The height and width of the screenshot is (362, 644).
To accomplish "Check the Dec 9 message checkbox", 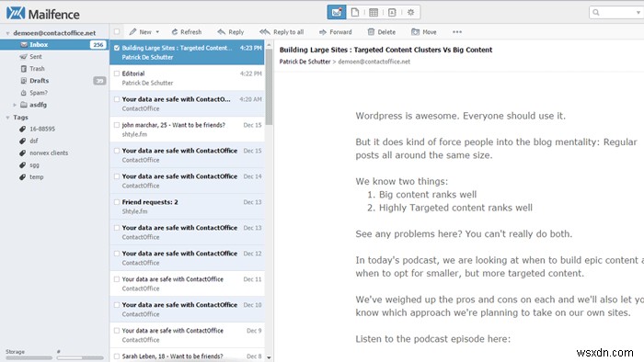I will click(117, 331).
